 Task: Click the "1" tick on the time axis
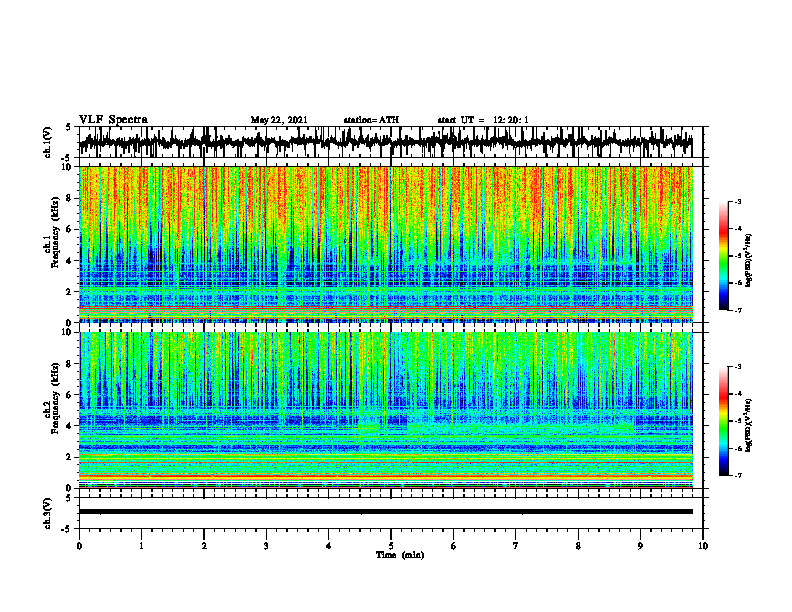click(x=141, y=546)
